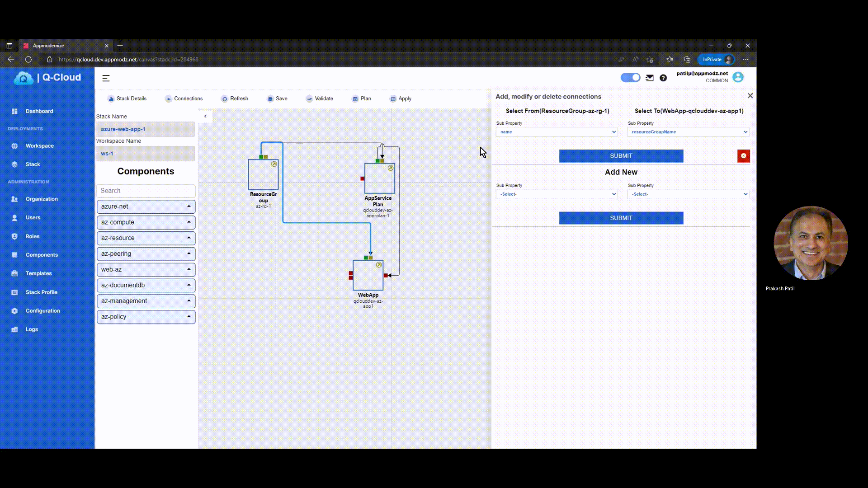Expand azure-net component group
Viewport: 868px width, 488px height.
[146, 206]
